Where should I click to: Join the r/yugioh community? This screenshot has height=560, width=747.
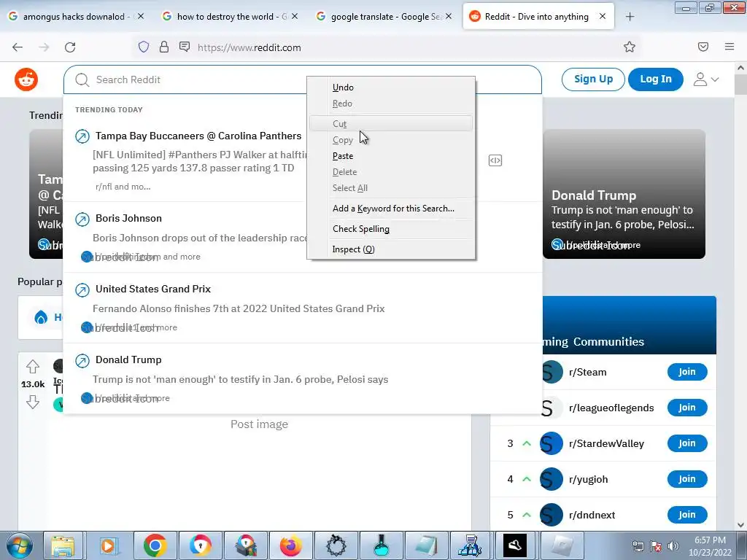tap(687, 479)
